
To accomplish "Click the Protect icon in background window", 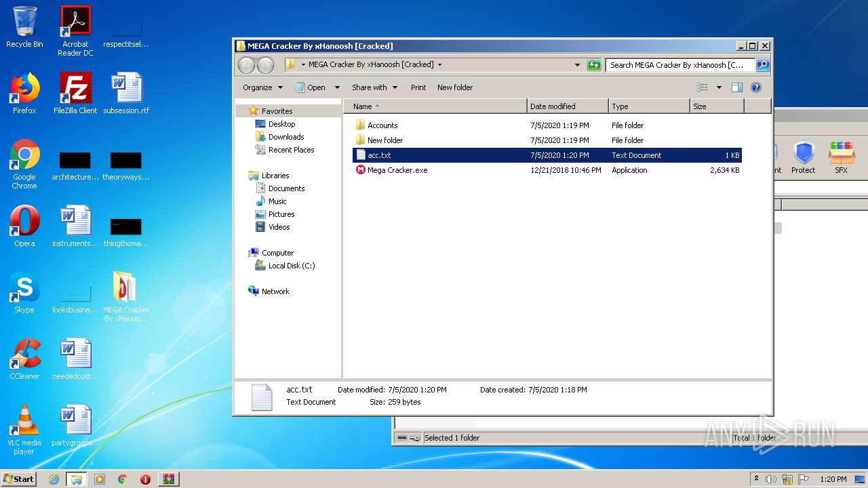I will (x=804, y=157).
